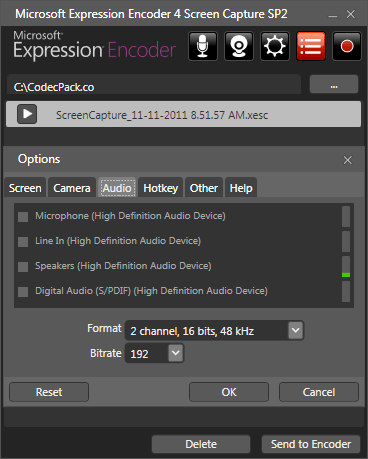
Task: Enable the Digital Audio (S/PDIF) checkbox
Action: (x=23, y=292)
